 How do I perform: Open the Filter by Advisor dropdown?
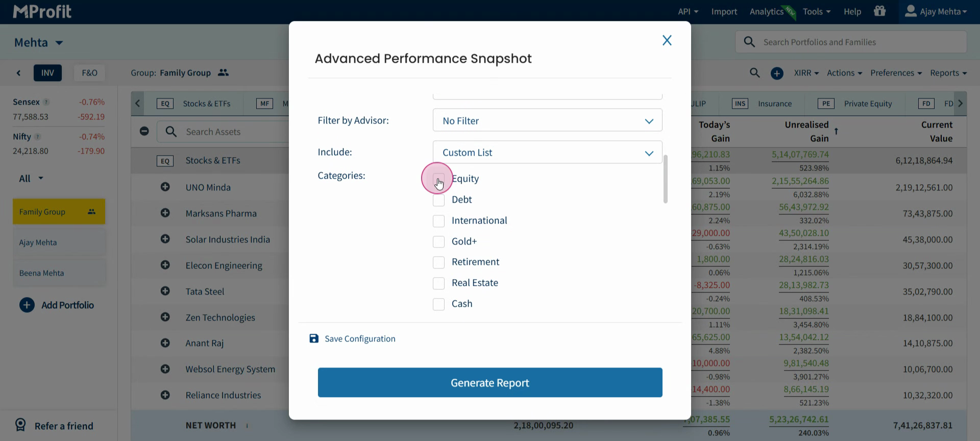point(547,120)
